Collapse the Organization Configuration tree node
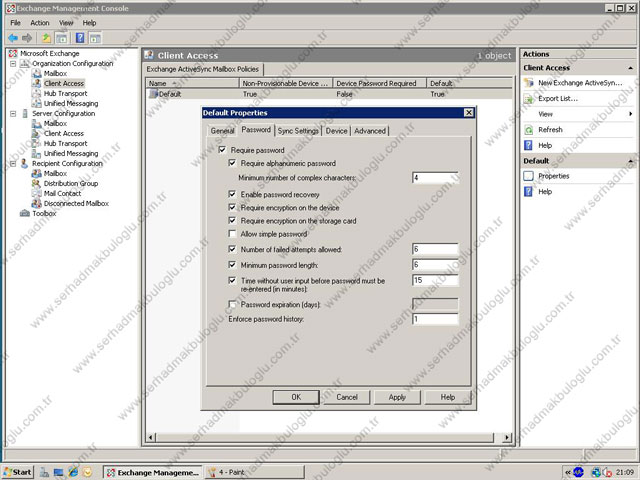 13,64
